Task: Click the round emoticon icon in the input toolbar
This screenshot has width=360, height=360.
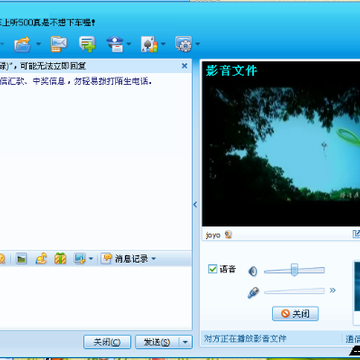Action: click(x=2, y=259)
